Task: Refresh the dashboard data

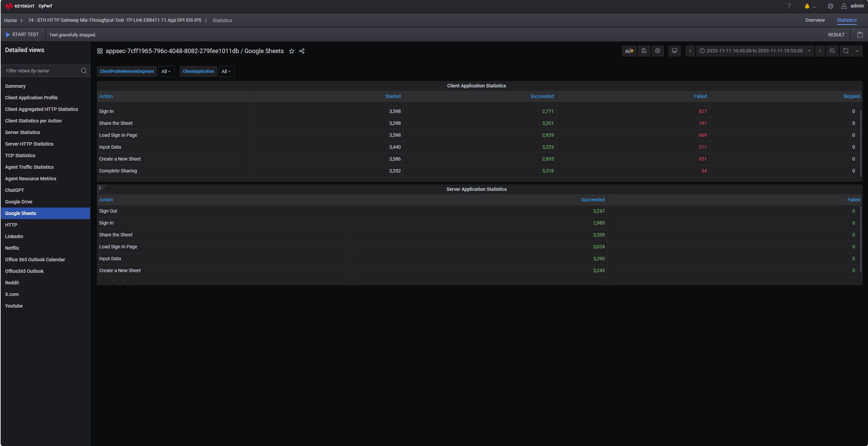Action: 846,51
